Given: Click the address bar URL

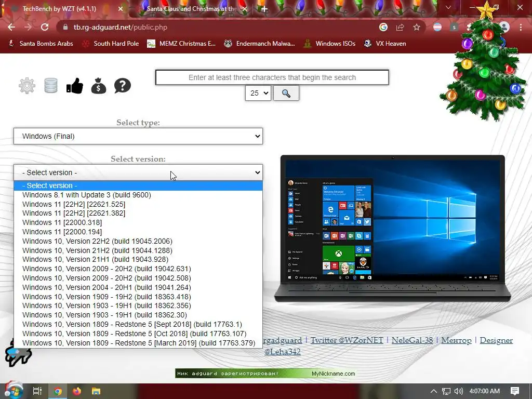Looking at the screenshot, I should point(121,27).
